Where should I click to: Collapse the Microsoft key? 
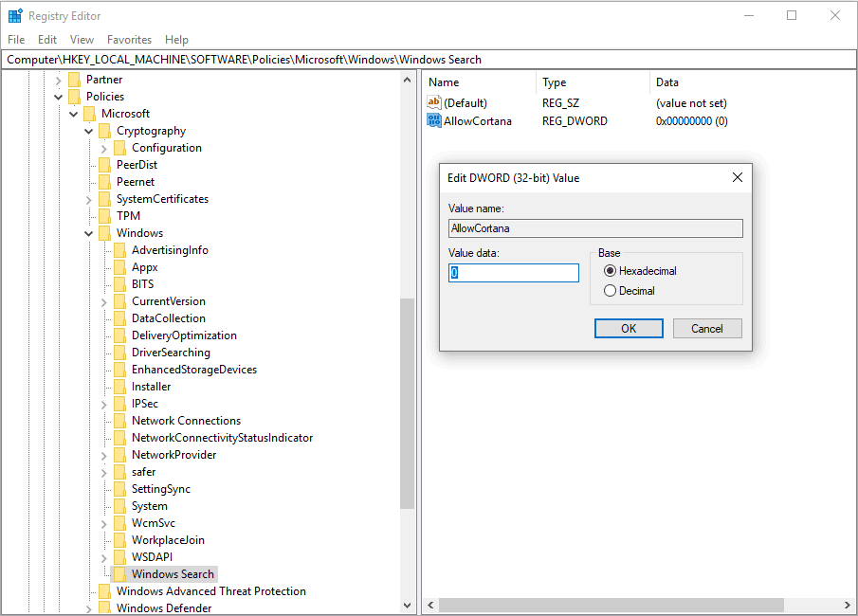[73, 113]
